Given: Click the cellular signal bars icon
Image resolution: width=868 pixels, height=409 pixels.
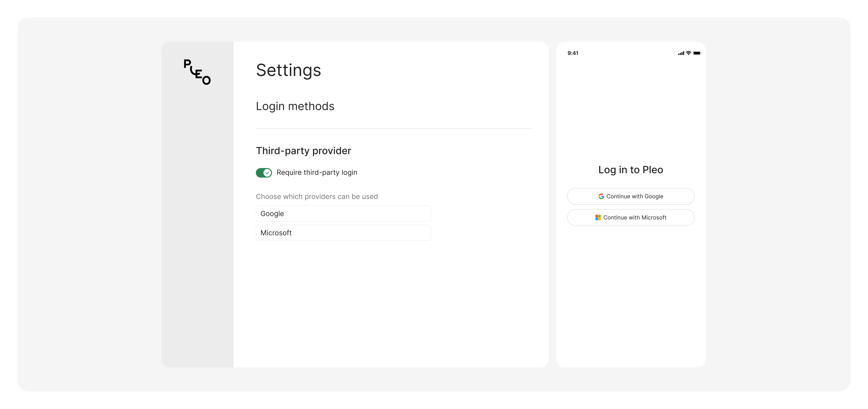Looking at the screenshot, I should [x=681, y=53].
